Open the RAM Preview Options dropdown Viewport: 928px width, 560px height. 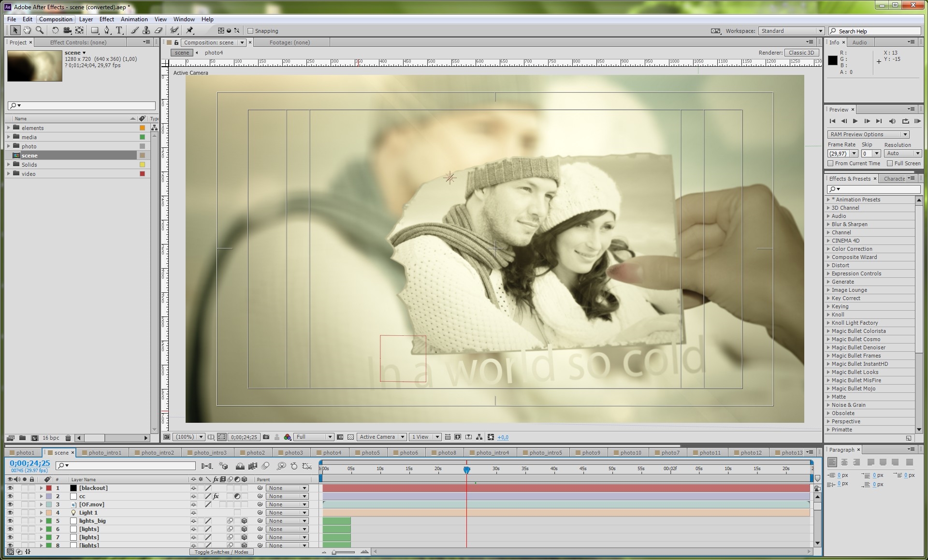tap(869, 134)
